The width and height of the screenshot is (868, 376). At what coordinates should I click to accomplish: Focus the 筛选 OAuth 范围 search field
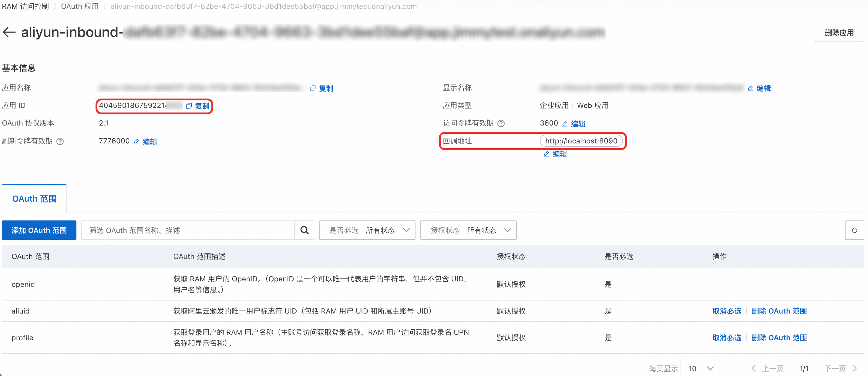(188, 230)
